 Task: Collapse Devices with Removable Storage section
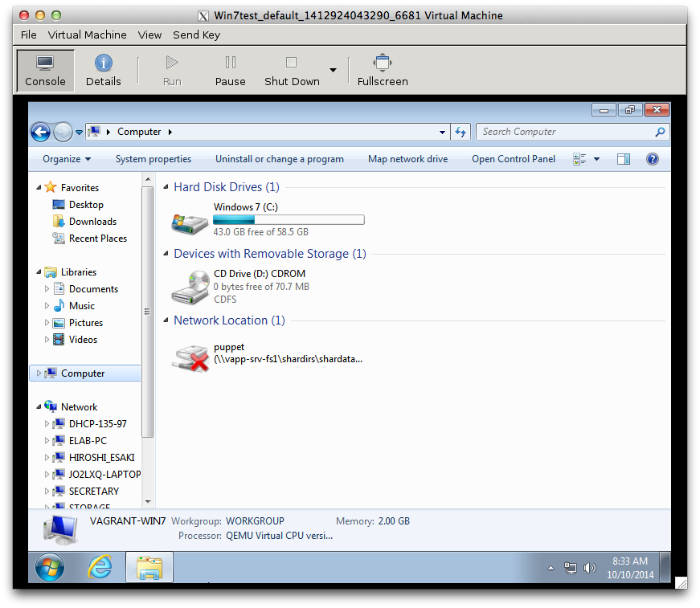pos(166,254)
